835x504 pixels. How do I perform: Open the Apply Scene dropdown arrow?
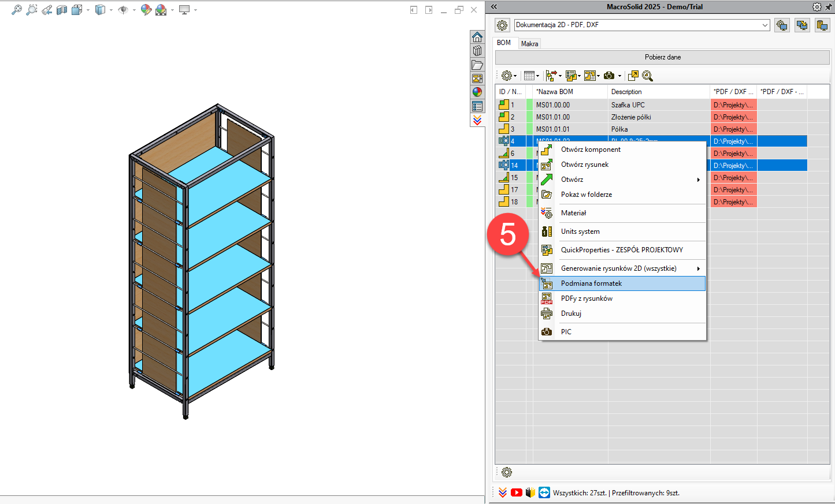click(x=172, y=10)
